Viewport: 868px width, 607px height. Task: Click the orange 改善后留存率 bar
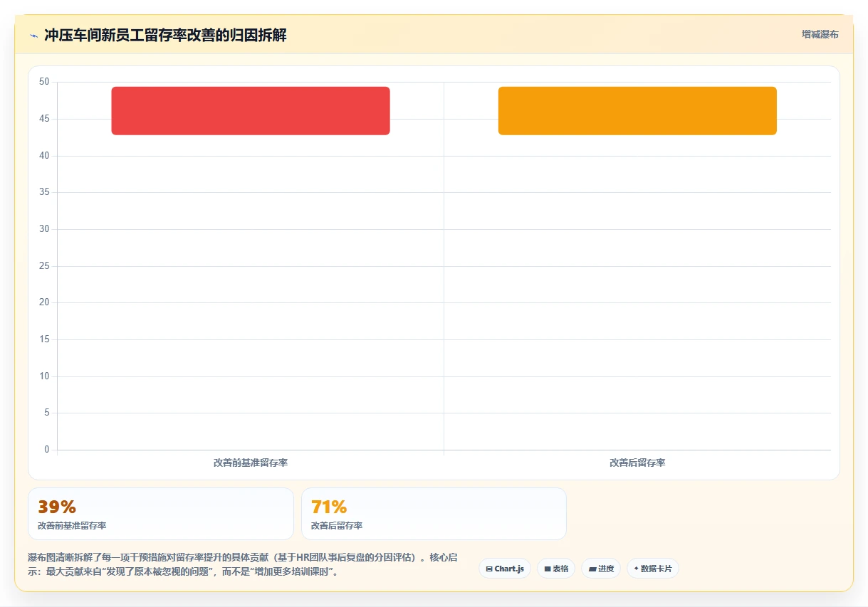tap(637, 111)
